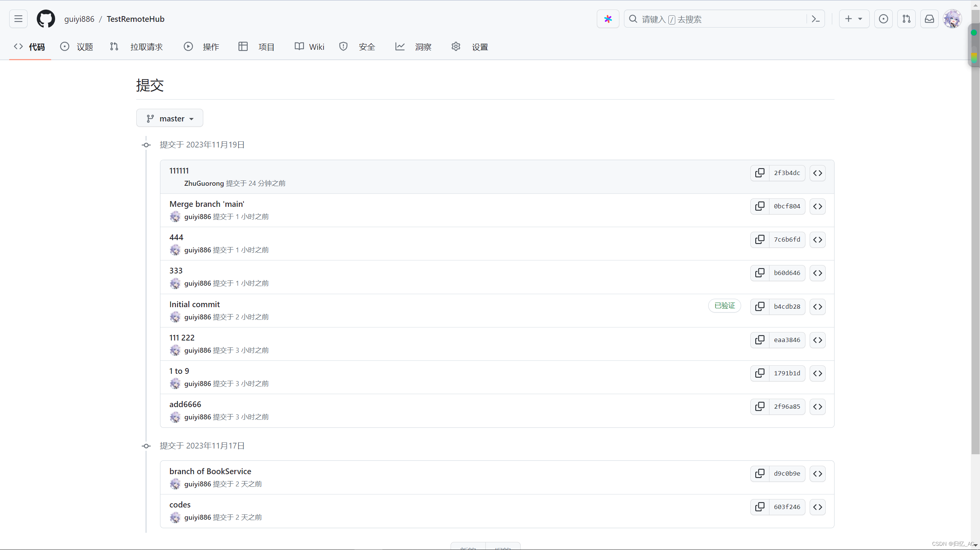Browse repository at commit 0bcf804
The height and width of the screenshot is (550, 980).
[x=818, y=206]
